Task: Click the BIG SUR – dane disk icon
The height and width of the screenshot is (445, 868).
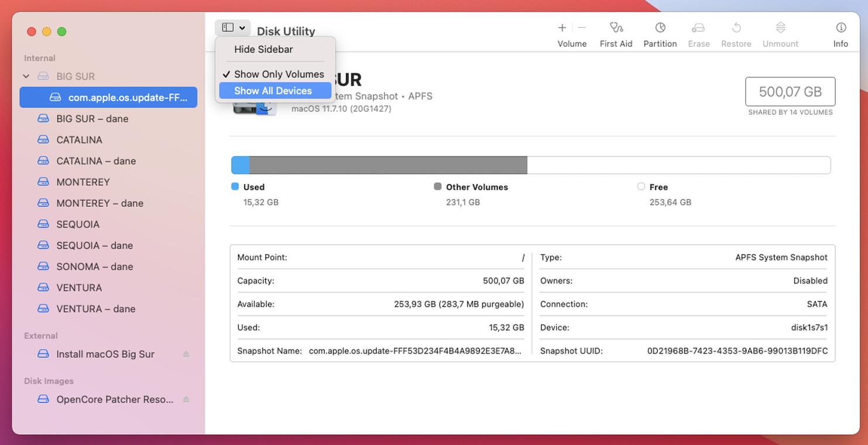Action: coord(43,118)
